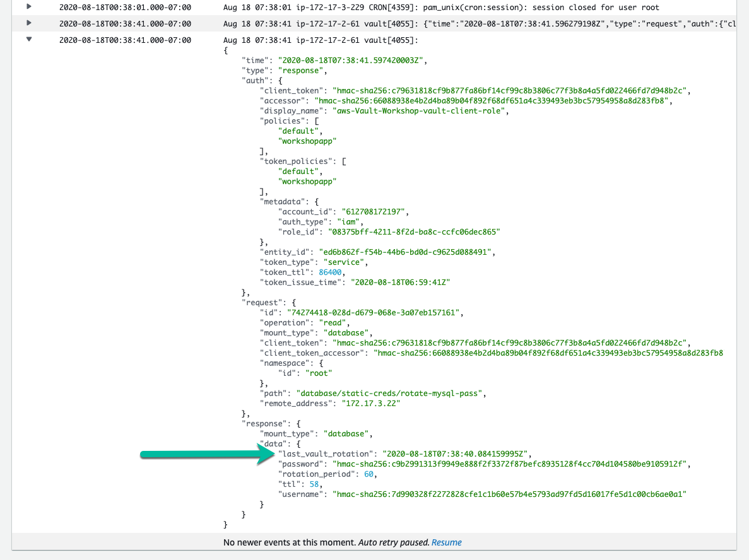
Task: Click role_id 08375bff-4211-8f2d-ba8c-ccfc06dec865
Action: point(414,231)
